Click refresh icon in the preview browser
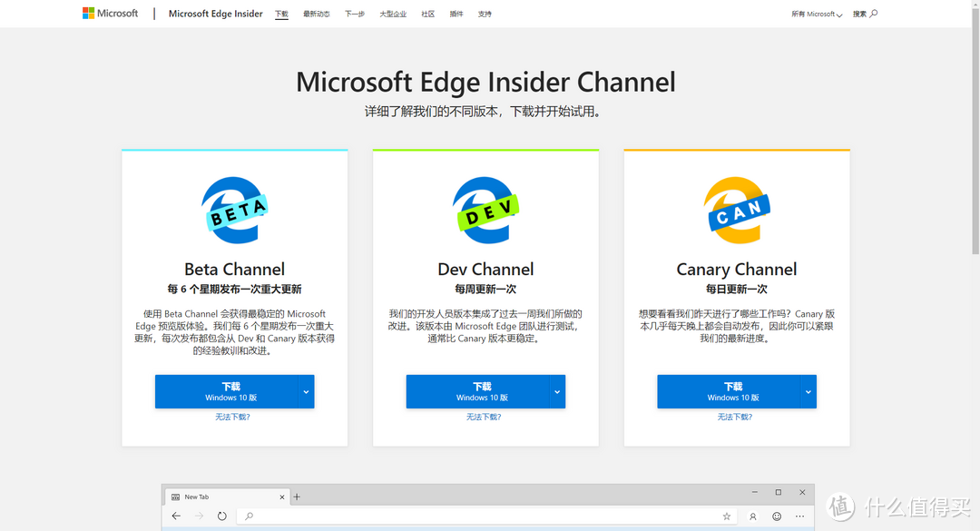980x531 pixels. point(222,516)
